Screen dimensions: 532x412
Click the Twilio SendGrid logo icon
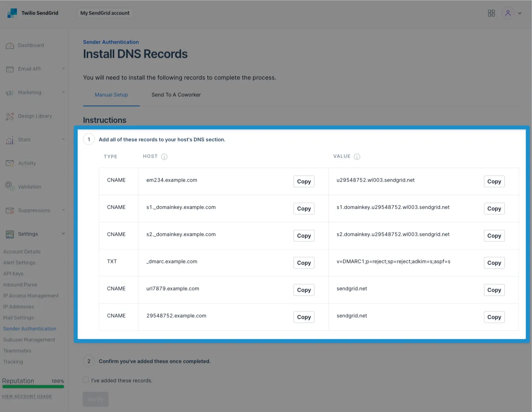click(12, 13)
